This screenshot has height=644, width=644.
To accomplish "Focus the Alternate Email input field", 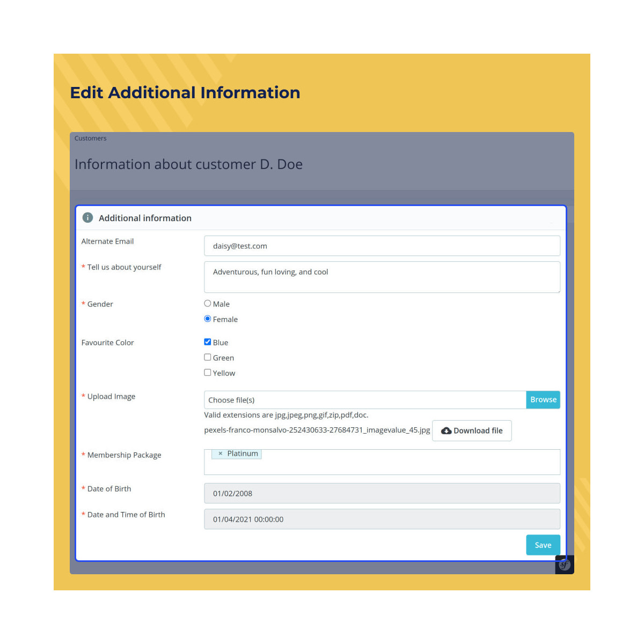I will point(382,246).
